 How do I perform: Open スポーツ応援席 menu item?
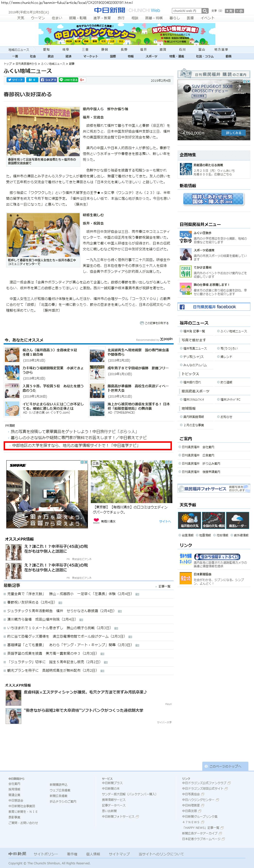[x=204, y=250]
